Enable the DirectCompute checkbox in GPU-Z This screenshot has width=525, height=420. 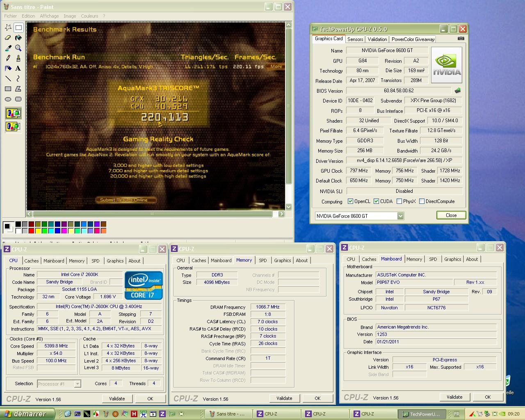(422, 201)
